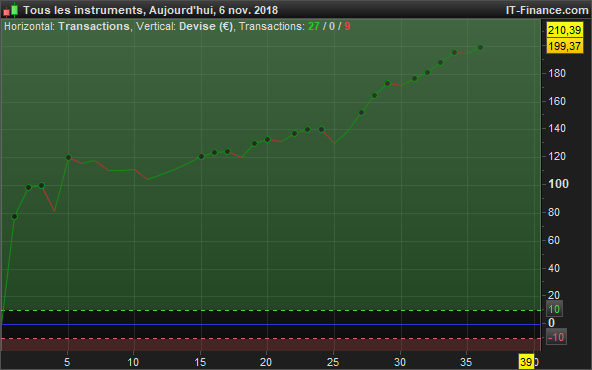592x370 pixels.
Task: Click the green 10 threshold label
Action: [554, 309]
